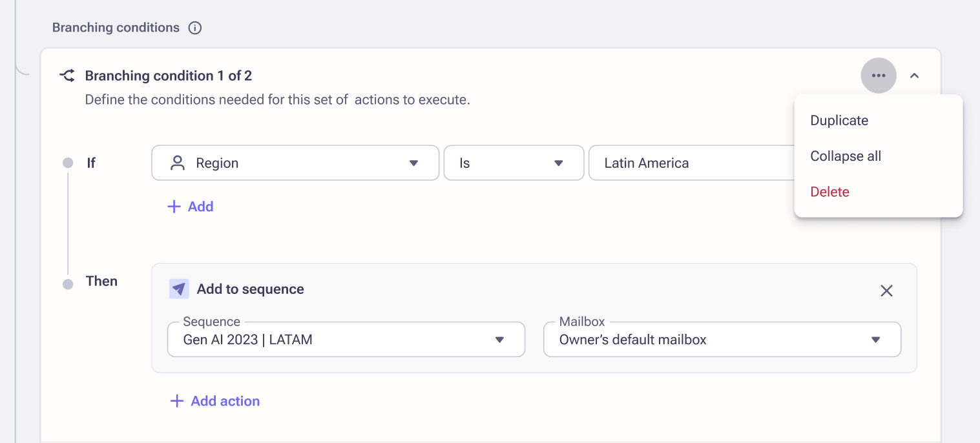Open the Sequence dropdown showing Gen AI 2023 LATAM
The width and height of the screenshot is (980, 443).
tap(499, 339)
